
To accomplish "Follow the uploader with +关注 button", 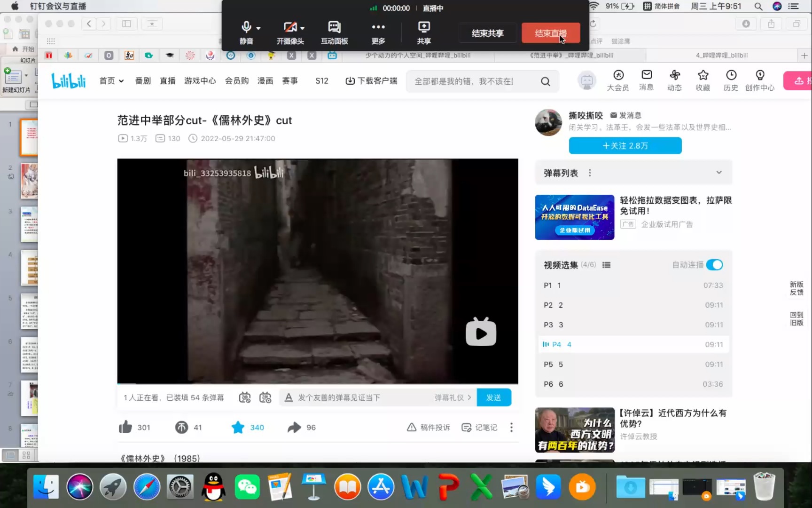I will tap(625, 146).
